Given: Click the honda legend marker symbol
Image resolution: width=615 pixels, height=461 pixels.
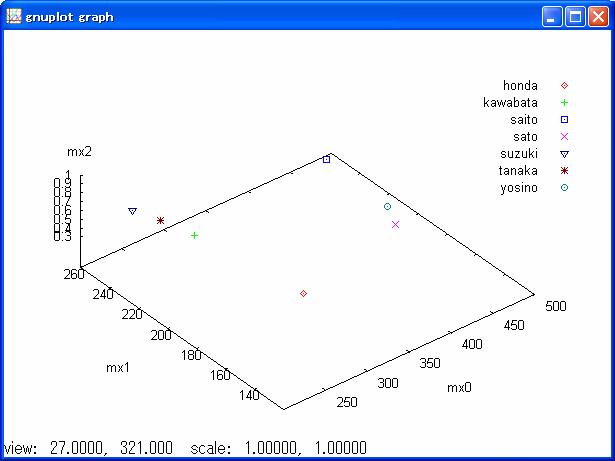Looking at the screenshot, I should 564,85.
